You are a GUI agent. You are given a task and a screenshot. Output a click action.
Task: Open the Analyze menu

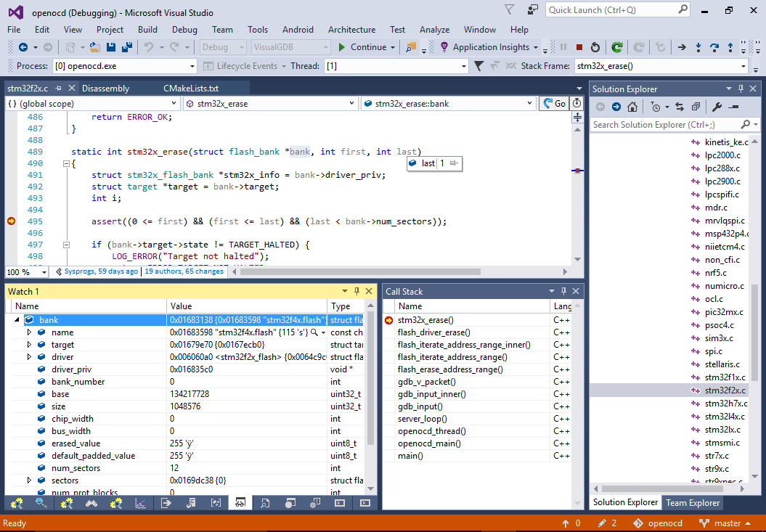434,30
